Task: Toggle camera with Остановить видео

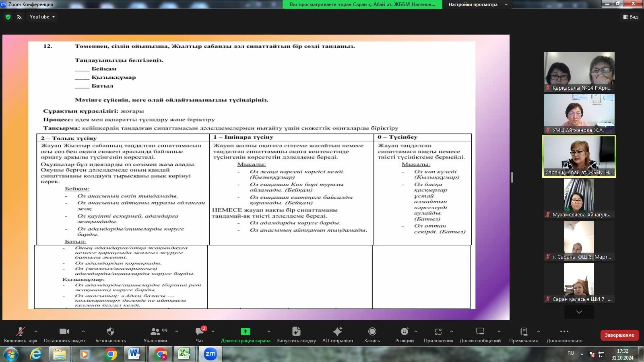Action: click(64, 331)
